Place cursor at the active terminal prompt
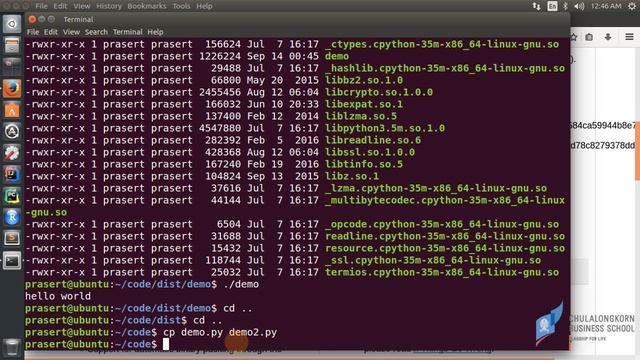The width and height of the screenshot is (640, 360). coord(166,344)
